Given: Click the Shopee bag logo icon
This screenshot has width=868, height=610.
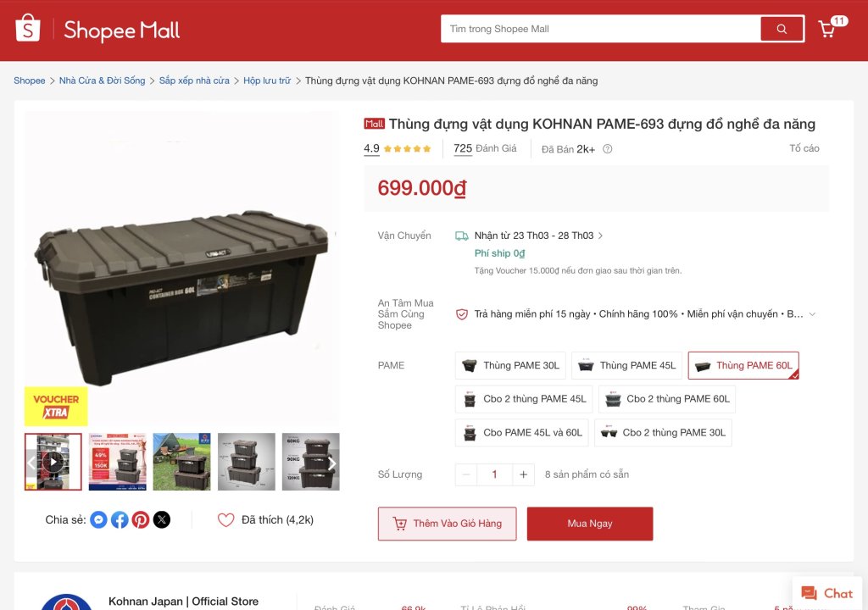Looking at the screenshot, I should [x=28, y=28].
